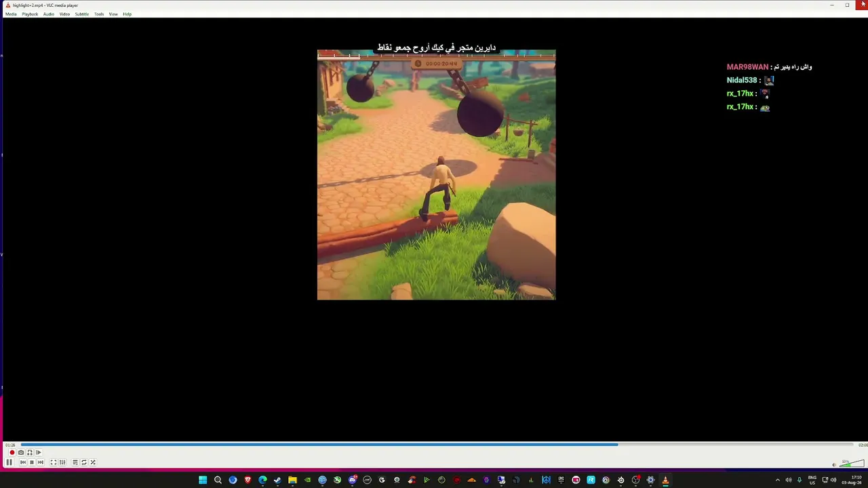The width and height of the screenshot is (868, 488).
Task: Open the Windows Start menu
Action: [203, 480]
